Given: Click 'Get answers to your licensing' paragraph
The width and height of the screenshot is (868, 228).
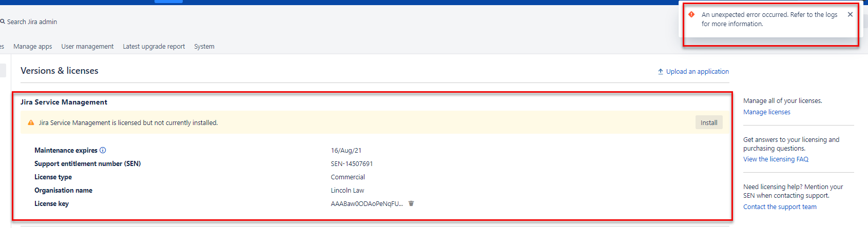Looking at the screenshot, I should click(x=791, y=144).
